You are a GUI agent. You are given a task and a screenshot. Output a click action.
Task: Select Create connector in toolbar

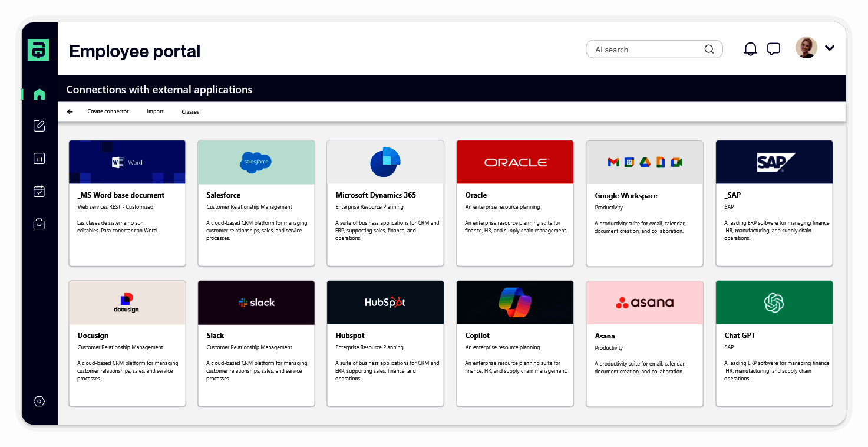[x=108, y=111]
